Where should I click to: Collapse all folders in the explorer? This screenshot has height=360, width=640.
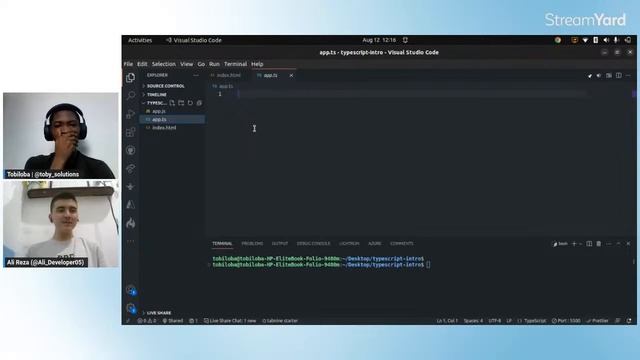[x=199, y=103]
